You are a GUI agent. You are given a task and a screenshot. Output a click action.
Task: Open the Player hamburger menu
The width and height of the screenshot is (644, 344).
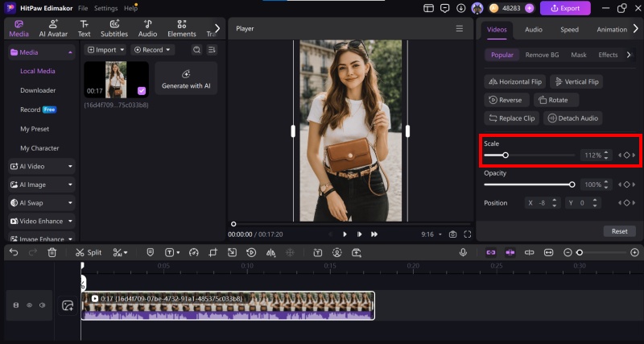click(460, 28)
